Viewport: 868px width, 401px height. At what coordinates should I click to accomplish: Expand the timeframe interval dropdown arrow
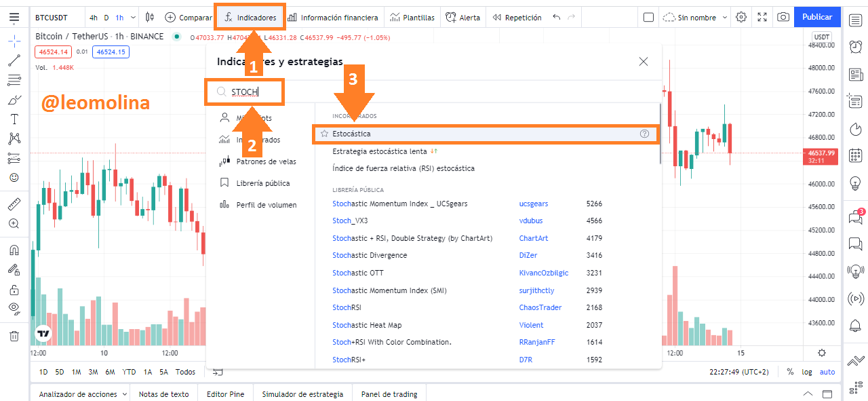coord(132,17)
